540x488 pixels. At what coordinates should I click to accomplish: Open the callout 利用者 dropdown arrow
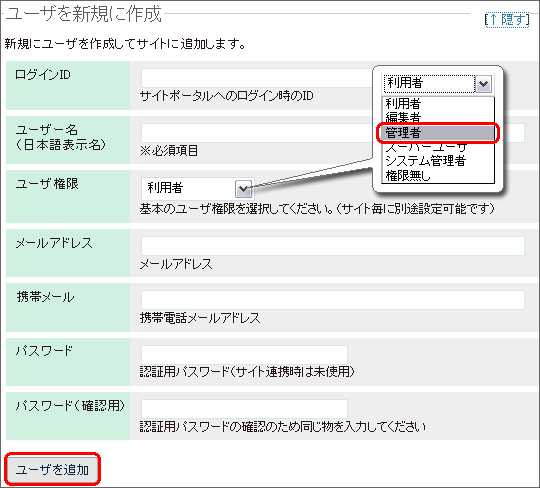[x=483, y=84]
